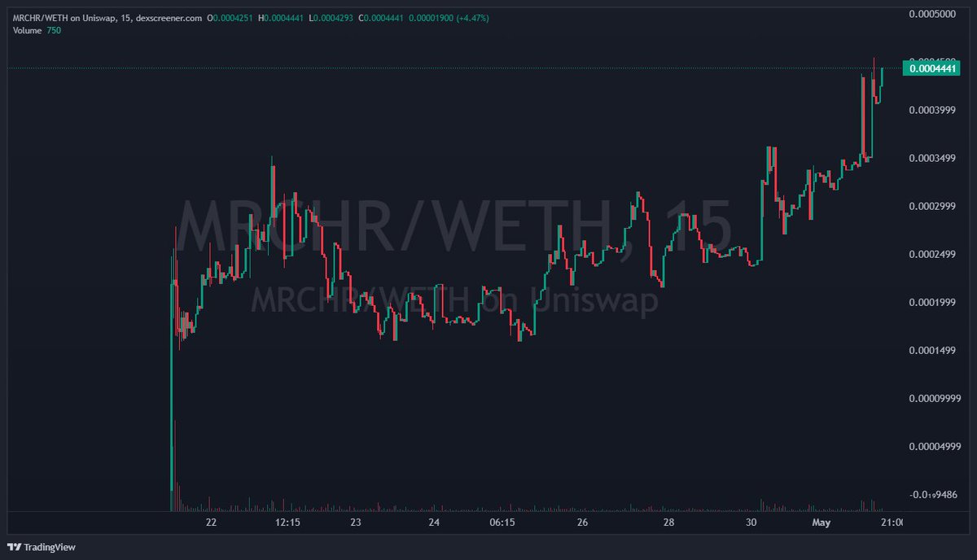Screen dimensions: 977x560
Task: Click the 12:15 time axis label
Action: (288, 522)
